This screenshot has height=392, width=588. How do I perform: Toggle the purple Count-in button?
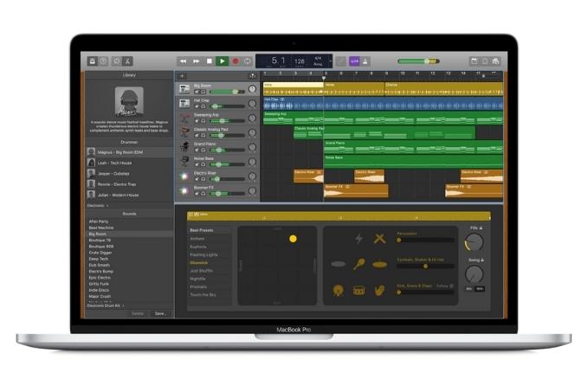click(354, 61)
